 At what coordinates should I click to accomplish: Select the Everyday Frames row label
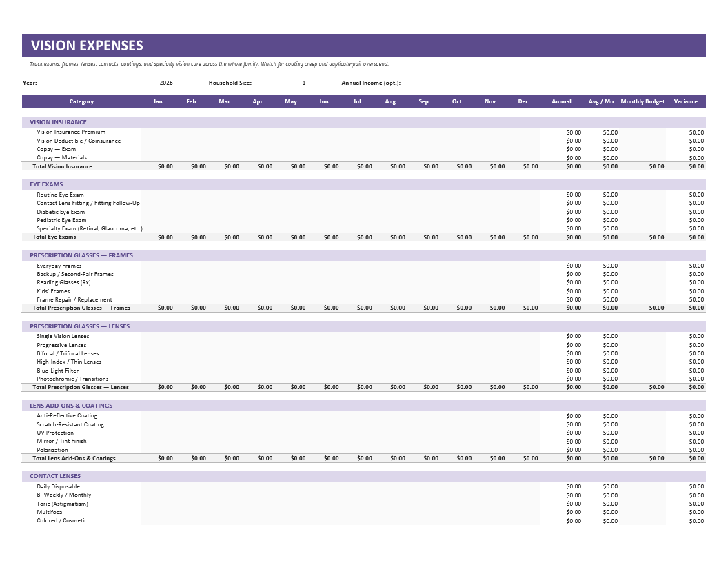pos(59,266)
